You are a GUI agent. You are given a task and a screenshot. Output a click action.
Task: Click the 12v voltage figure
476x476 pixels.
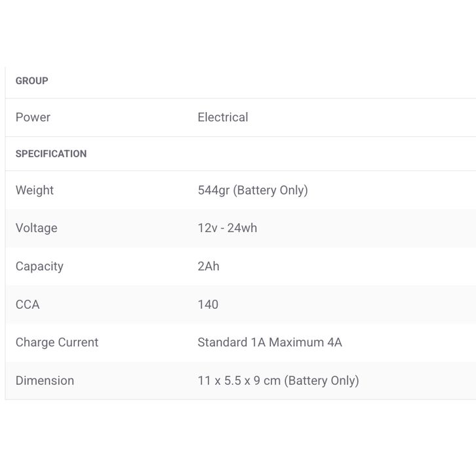click(207, 228)
